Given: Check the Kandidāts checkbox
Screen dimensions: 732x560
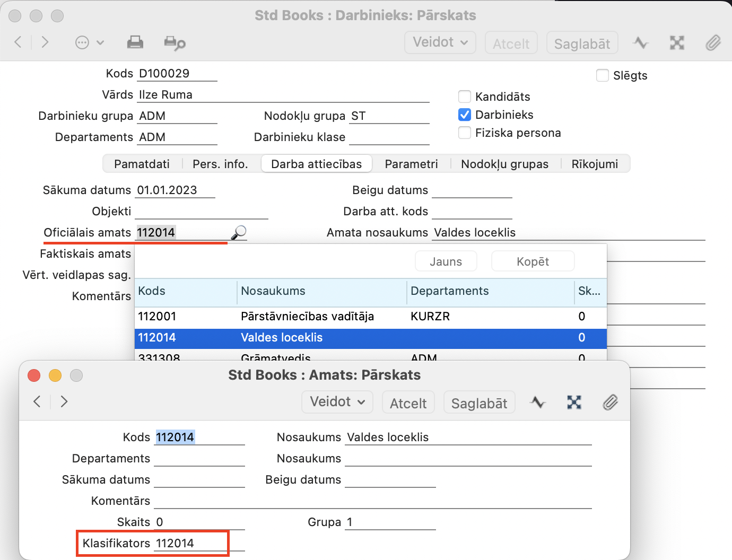Looking at the screenshot, I should coord(465,97).
